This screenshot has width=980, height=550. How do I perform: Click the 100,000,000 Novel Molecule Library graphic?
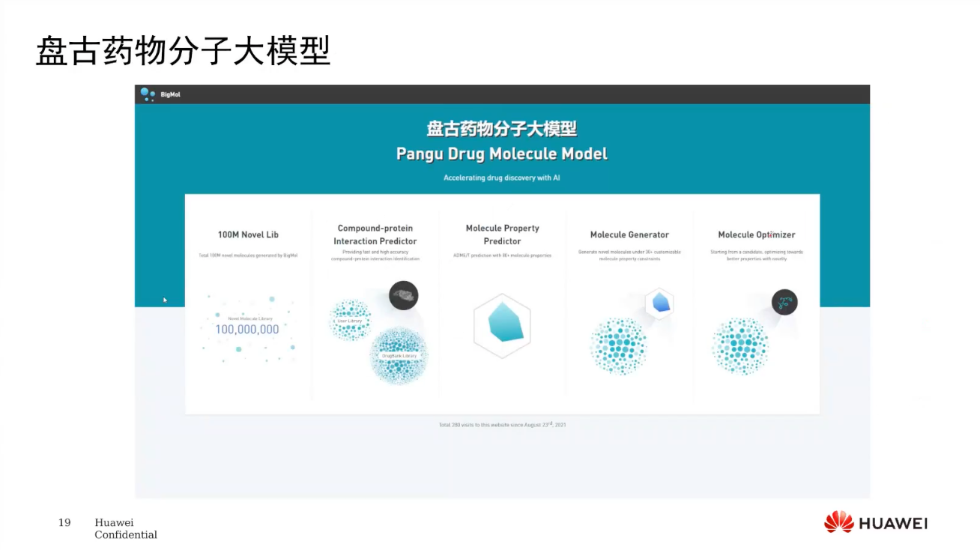247,328
